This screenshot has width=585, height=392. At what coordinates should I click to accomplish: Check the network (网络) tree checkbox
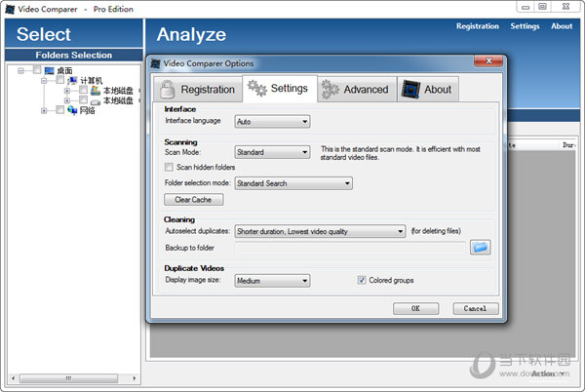tap(60, 109)
